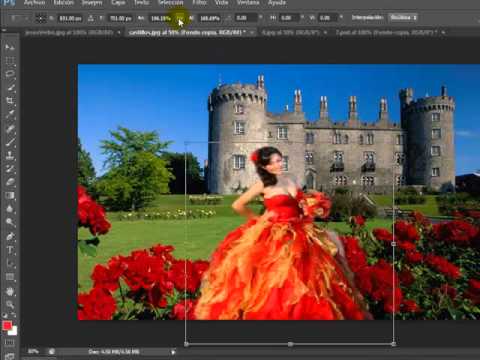Select the Horizontal Type tool
The image size is (480, 360).
click(10, 250)
